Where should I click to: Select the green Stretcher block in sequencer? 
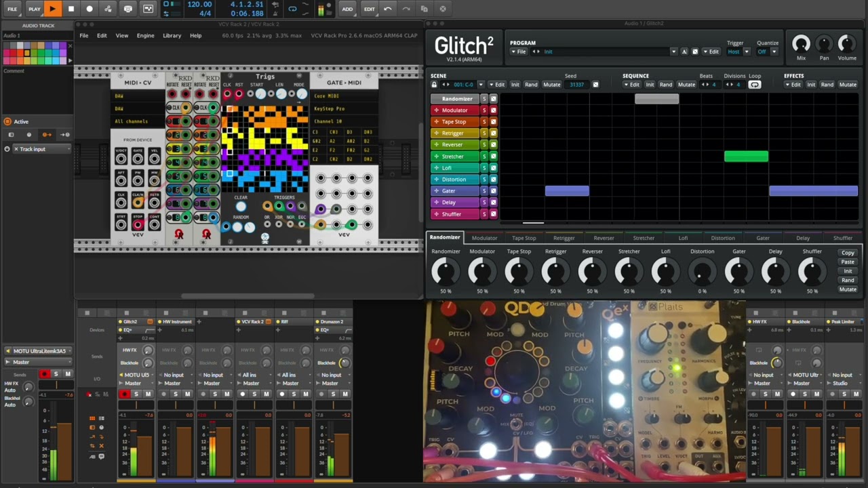click(746, 157)
